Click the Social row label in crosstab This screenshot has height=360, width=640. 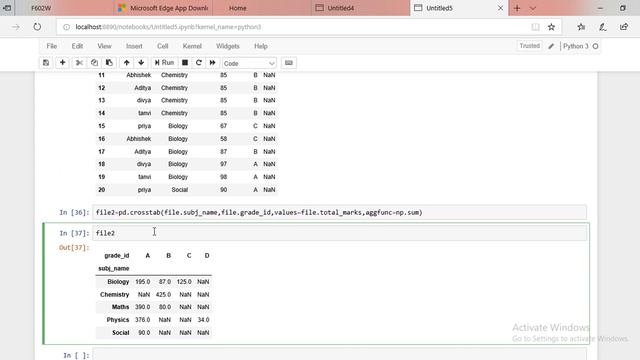[x=121, y=333]
